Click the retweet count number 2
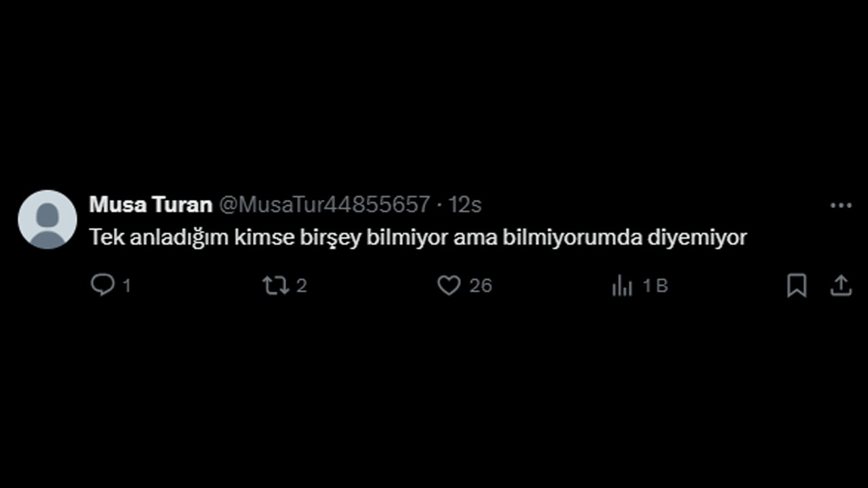Viewport: 868px width, 488px height. [x=302, y=286]
